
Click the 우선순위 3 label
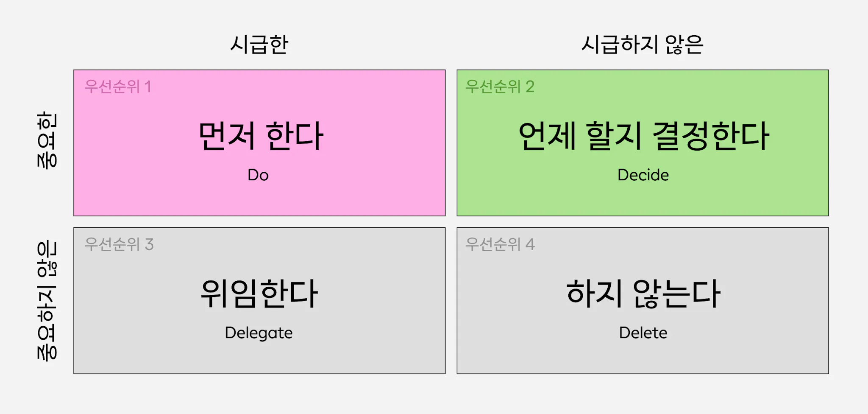tap(119, 244)
